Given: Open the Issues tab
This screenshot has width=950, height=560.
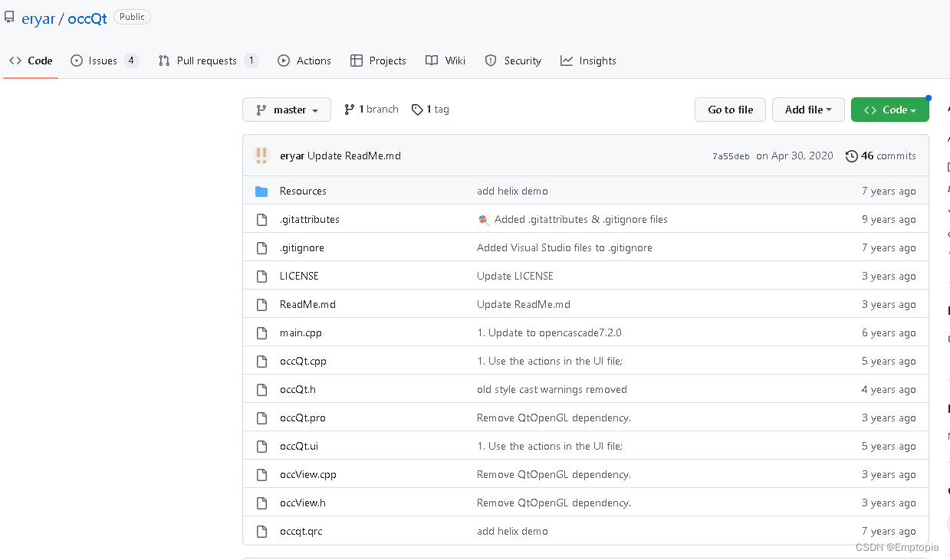Looking at the screenshot, I should 104,61.
